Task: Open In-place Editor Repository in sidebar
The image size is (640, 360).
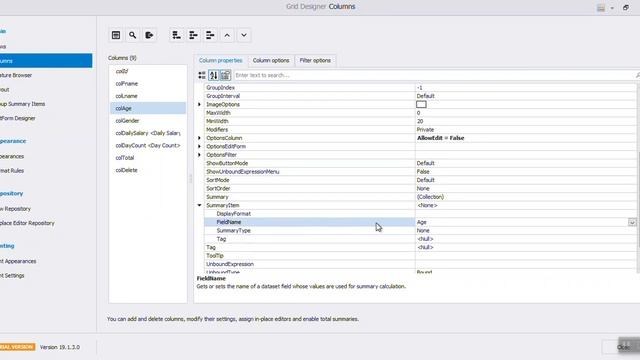Action: pos(27,223)
